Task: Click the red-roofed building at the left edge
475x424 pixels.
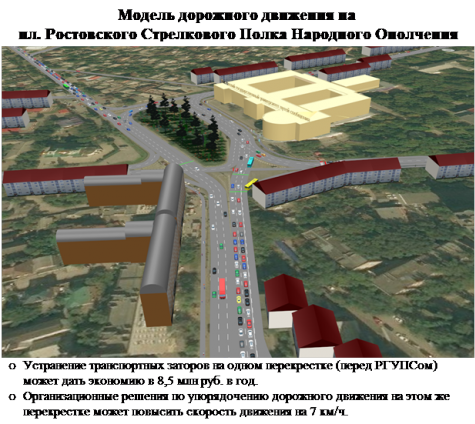Action: point(27,99)
